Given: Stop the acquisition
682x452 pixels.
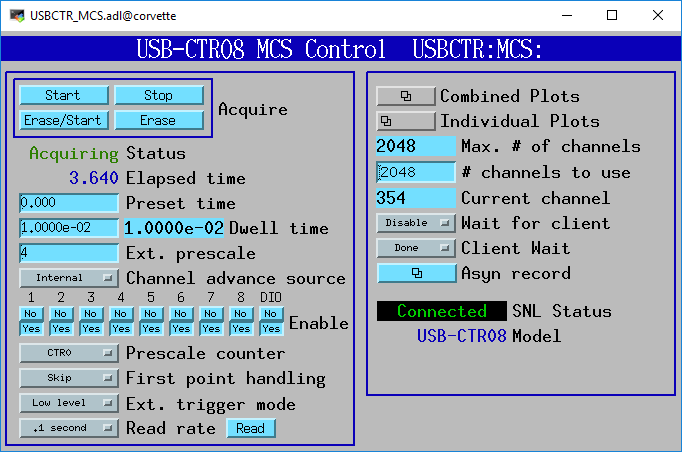Looking at the screenshot, I should (x=159, y=95).
